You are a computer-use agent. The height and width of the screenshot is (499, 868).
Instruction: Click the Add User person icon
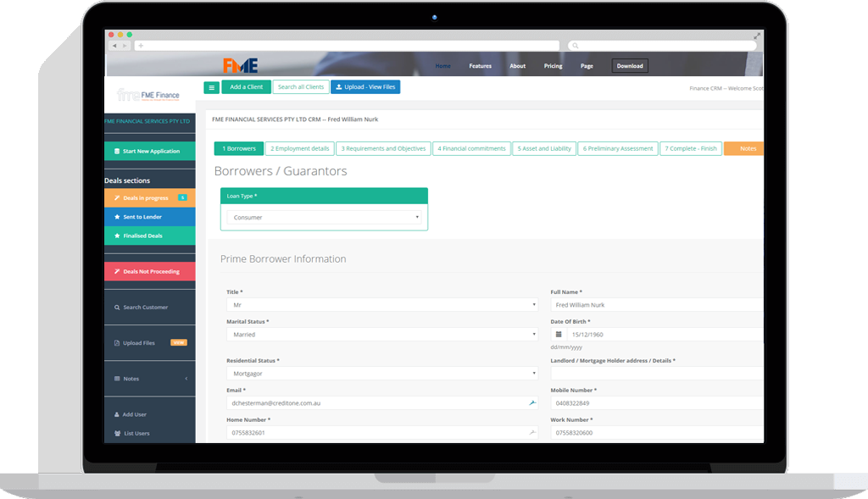pos(117,414)
